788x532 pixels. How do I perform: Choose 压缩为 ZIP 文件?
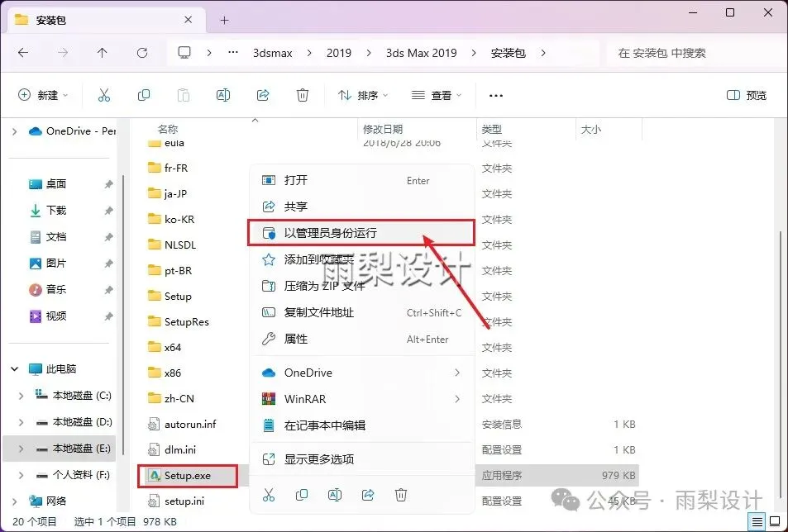(x=362, y=286)
